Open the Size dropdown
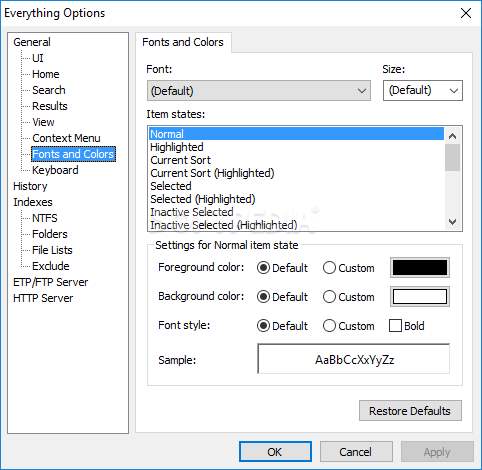Viewport: 482px width, 470px height. 423,90
